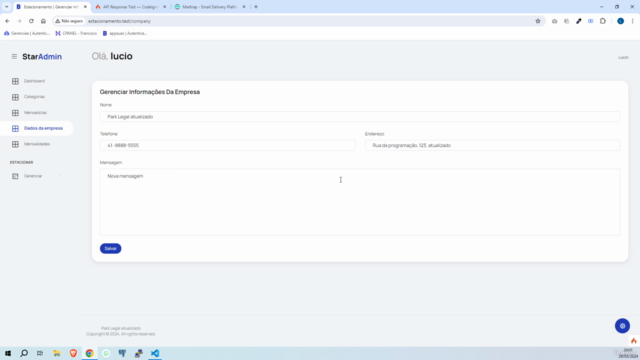
Task: Open the Chrome three-dot menu
Action: pos(633,21)
